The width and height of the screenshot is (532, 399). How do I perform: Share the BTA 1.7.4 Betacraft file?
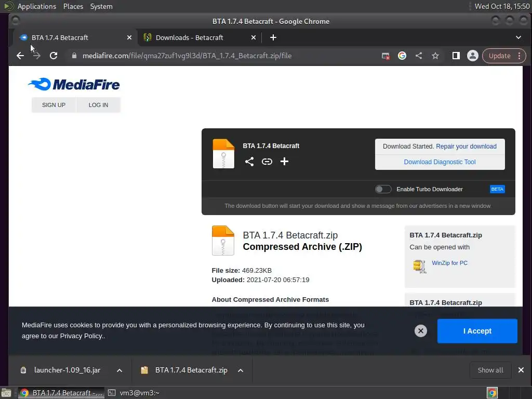[x=249, y=162]
